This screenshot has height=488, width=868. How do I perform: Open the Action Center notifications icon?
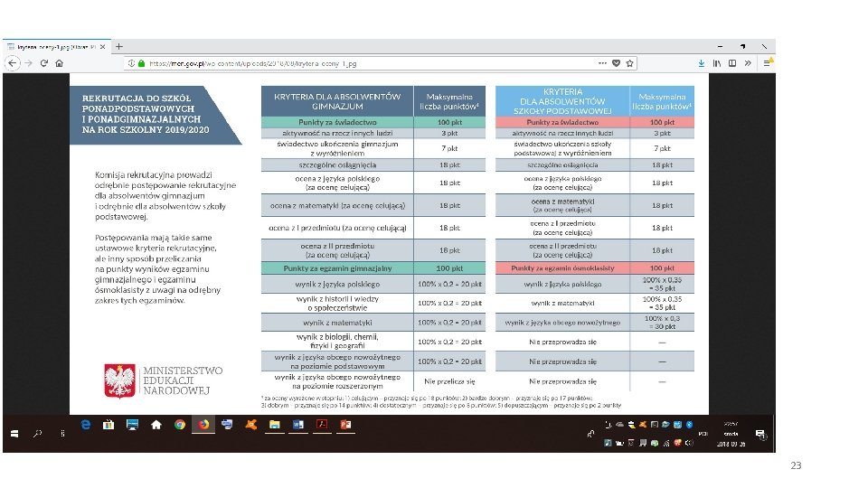tap(761, 435)
